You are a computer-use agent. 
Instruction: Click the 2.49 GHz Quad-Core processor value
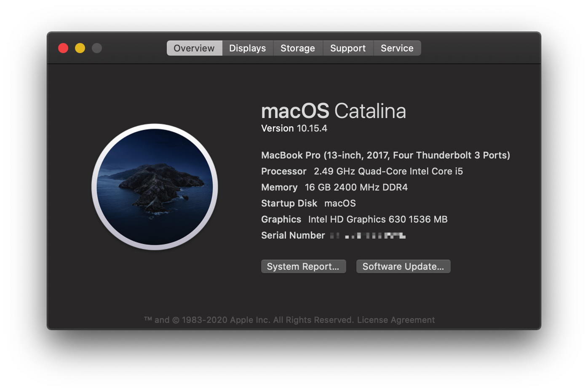(388, 172)
